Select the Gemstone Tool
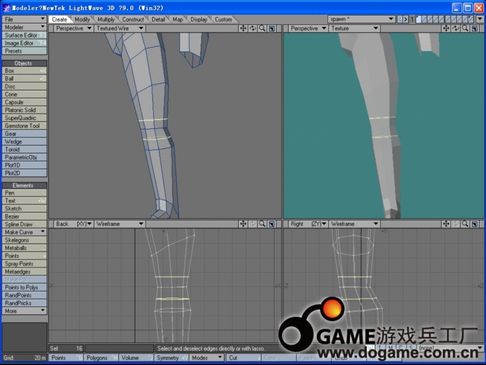Screen dimensions: 486x365 click(x=24, y=126)
